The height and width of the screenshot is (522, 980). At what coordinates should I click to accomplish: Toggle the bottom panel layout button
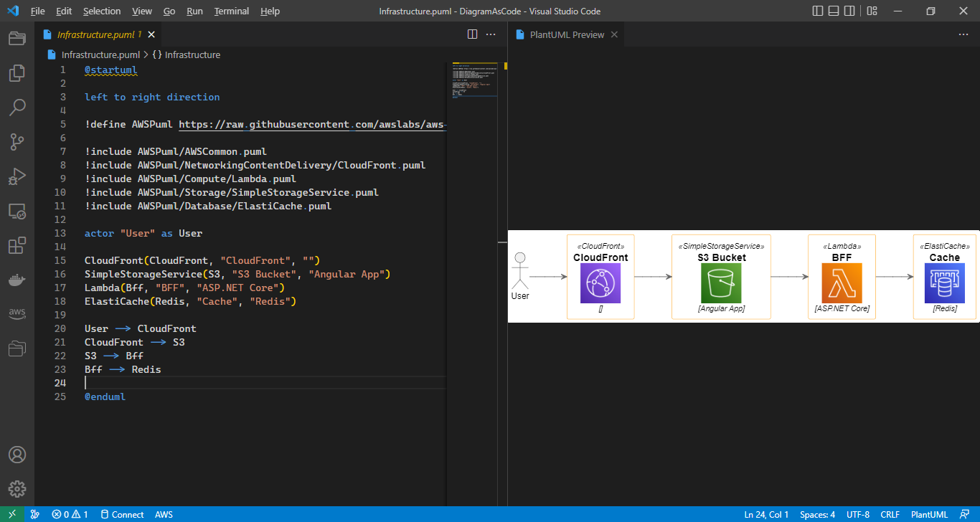[834, 11]
